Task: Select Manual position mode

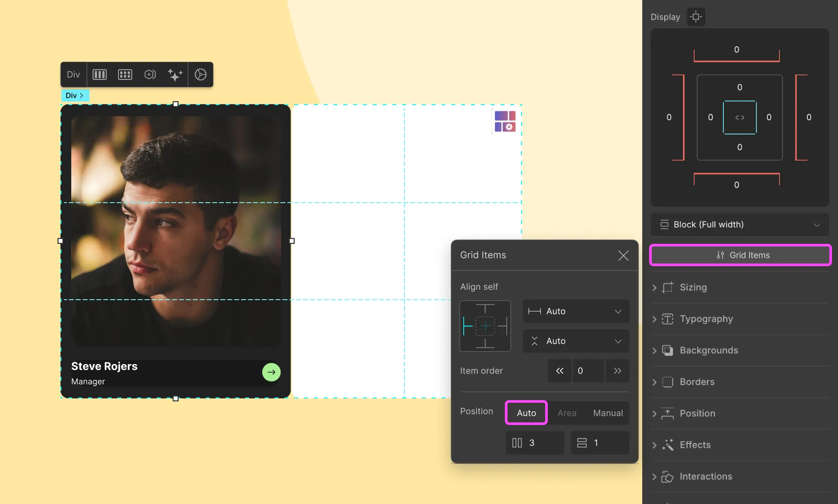Action: (x=608, y=413)
